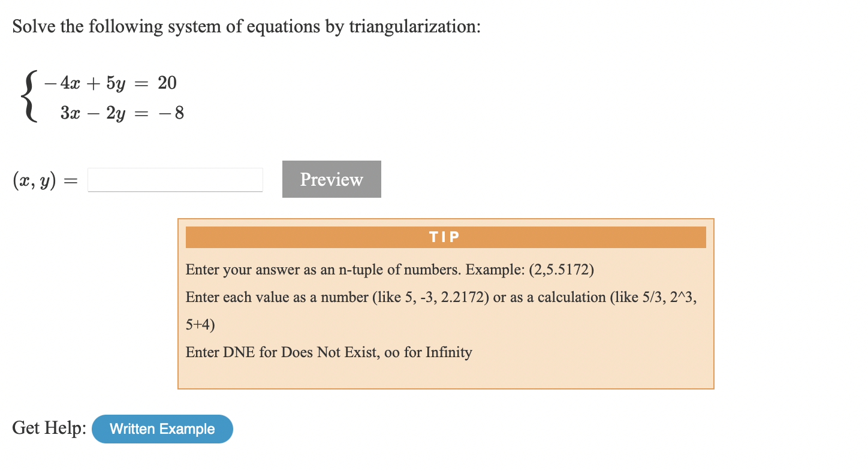Select the value 20 in the first equation
Image resolution: width=868 pixels, height=471 pixels.
pos(167,82)
